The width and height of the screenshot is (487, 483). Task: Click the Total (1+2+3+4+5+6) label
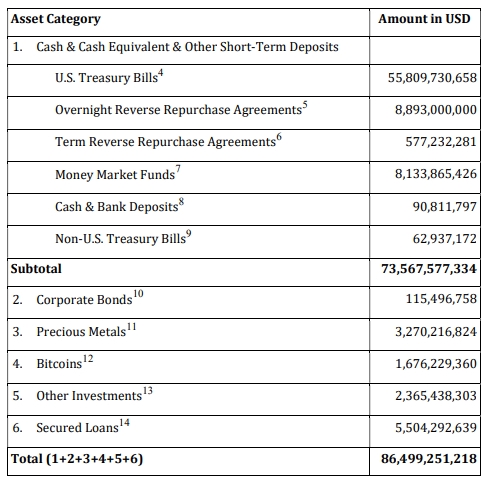[77, 459]
